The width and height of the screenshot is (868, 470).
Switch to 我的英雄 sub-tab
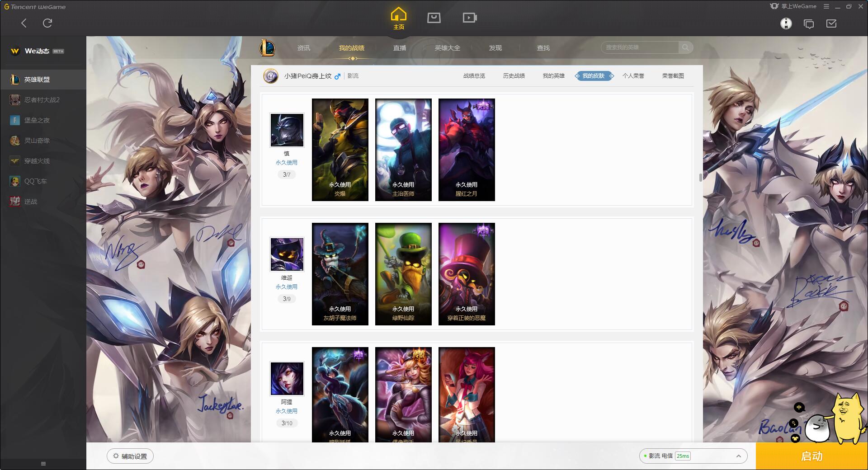(554, 76)
